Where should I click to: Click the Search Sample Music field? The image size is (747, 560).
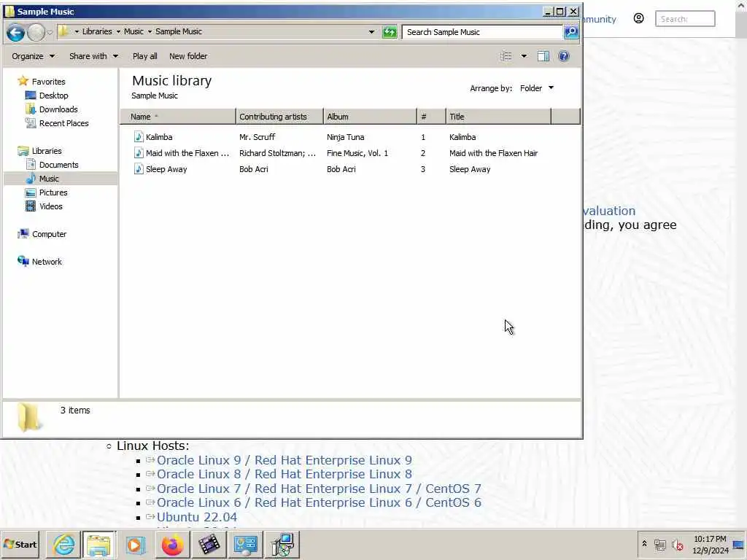point(482,32)
